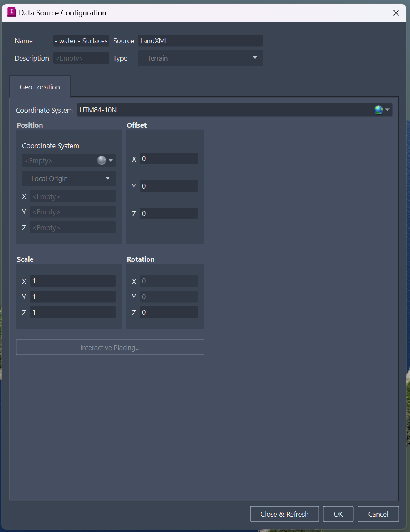The width and height of the screenshot is (410, 532).
Task: Confirm the configuration with OK
Action: click(x=338, y=514)
